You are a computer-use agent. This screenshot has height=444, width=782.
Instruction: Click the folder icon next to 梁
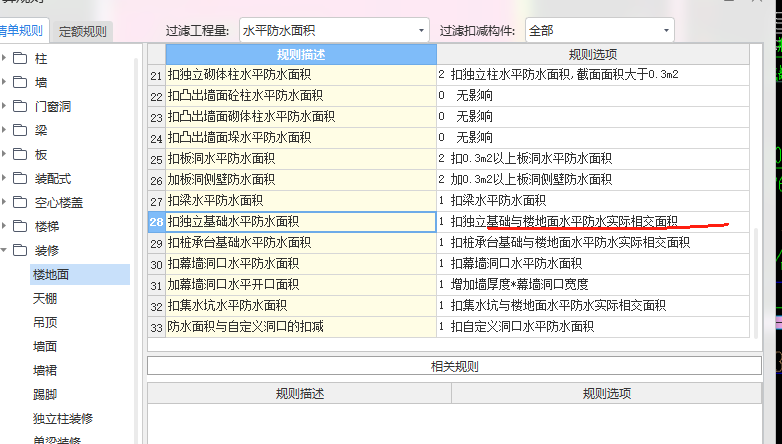(20, 130)
